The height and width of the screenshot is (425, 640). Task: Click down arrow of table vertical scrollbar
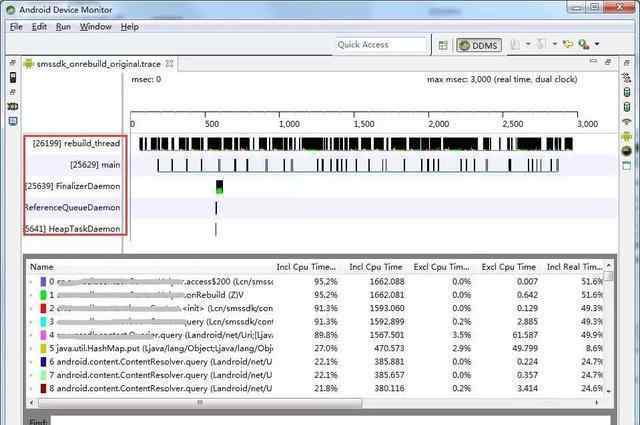608,391
